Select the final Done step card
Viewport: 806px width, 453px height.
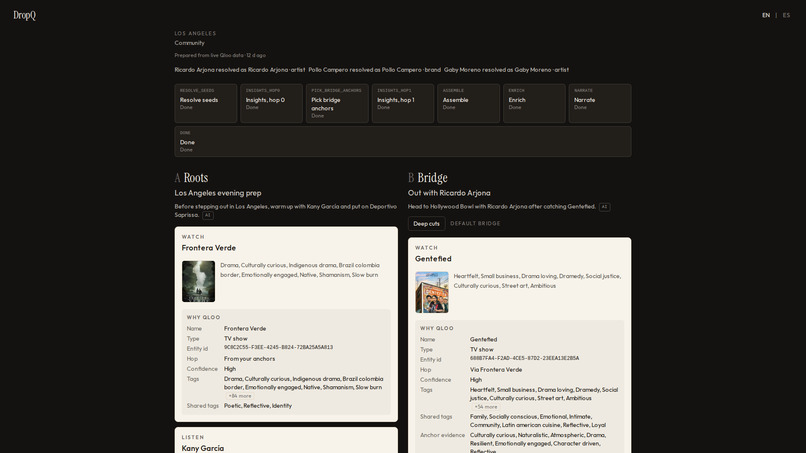tap(403, 141)
